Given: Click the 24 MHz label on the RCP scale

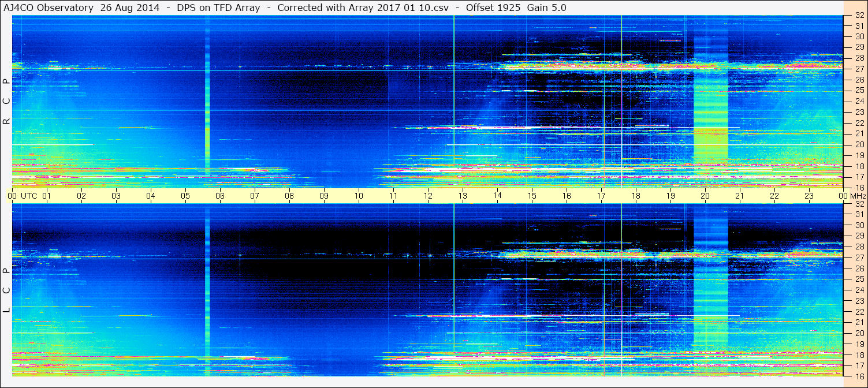Looking at the screenshot, I should 859,101.
